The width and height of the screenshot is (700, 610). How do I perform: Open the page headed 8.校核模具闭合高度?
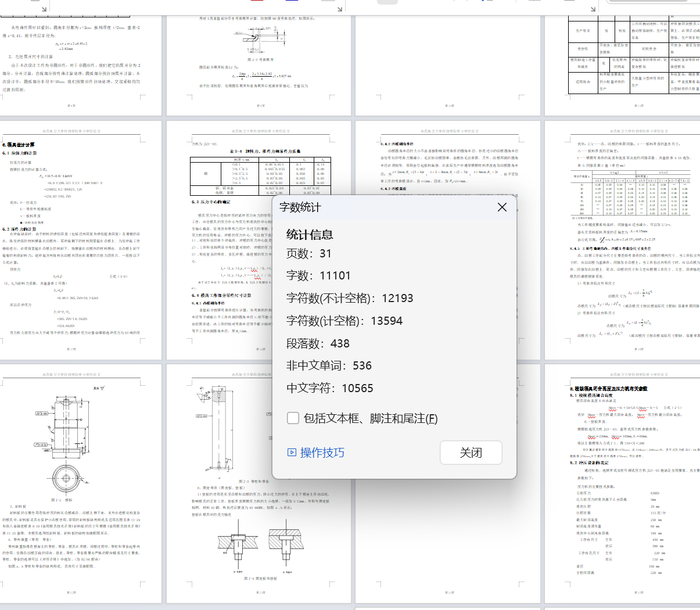622,483
